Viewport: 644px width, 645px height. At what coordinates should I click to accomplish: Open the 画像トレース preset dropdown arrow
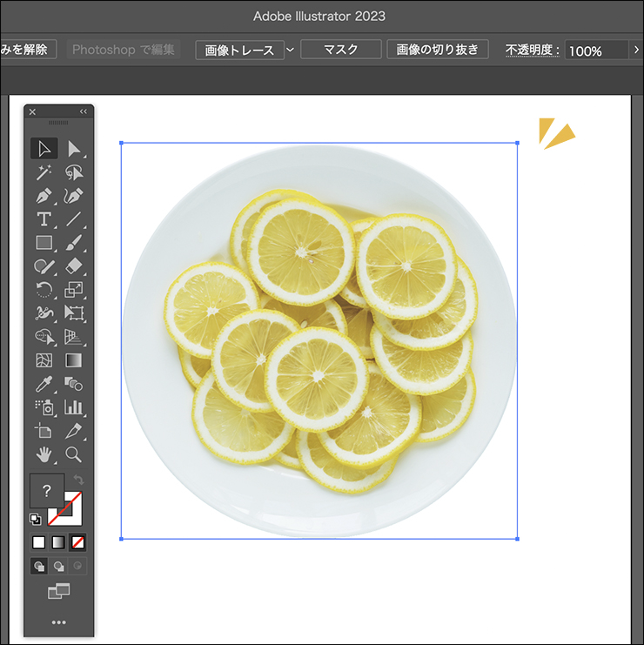click(291, 50)
